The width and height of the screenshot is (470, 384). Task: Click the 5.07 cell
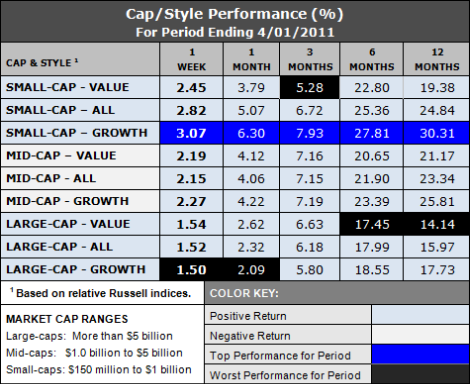tap(251, 110)
